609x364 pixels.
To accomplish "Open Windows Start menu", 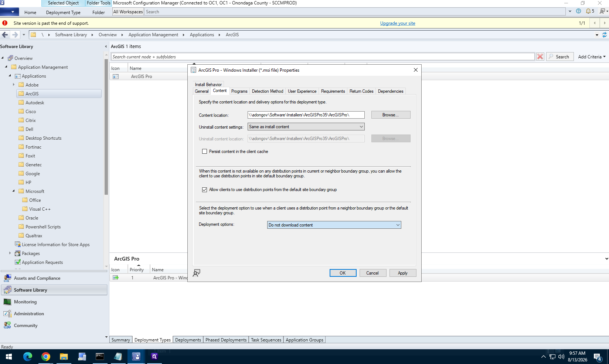I will 9,357.
